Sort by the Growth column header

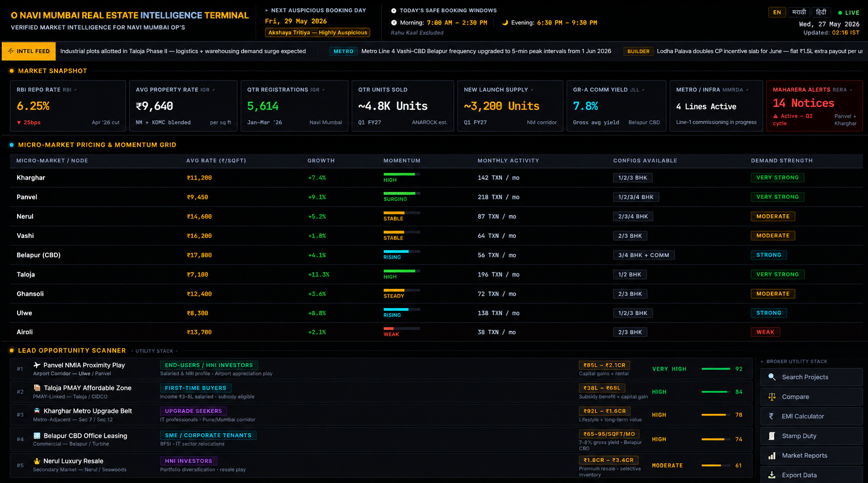321,160
